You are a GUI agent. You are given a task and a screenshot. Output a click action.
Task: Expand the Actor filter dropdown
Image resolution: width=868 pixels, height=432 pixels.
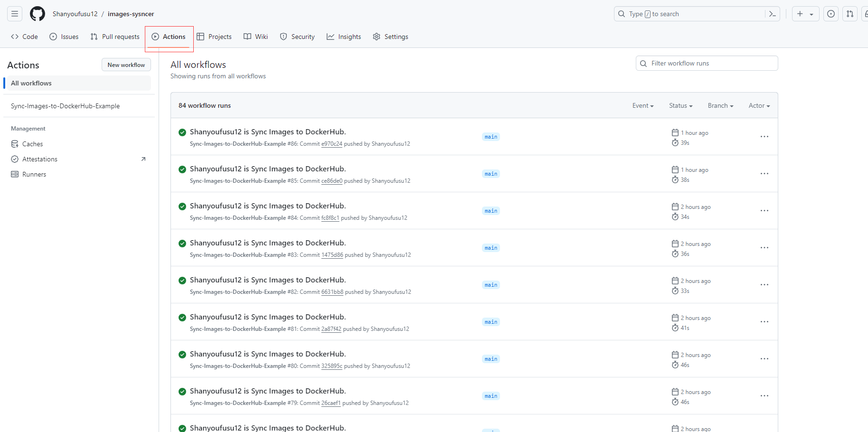(x=759, y=105)
